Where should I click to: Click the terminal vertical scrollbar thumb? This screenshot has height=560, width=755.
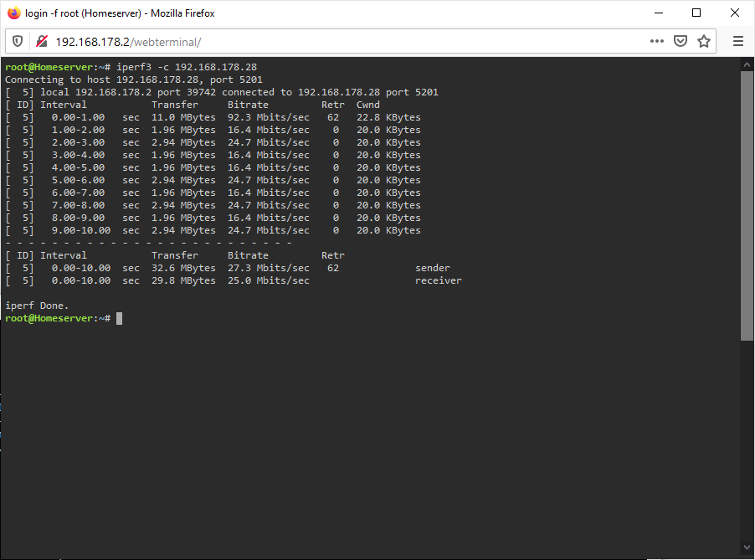point(747,206)
